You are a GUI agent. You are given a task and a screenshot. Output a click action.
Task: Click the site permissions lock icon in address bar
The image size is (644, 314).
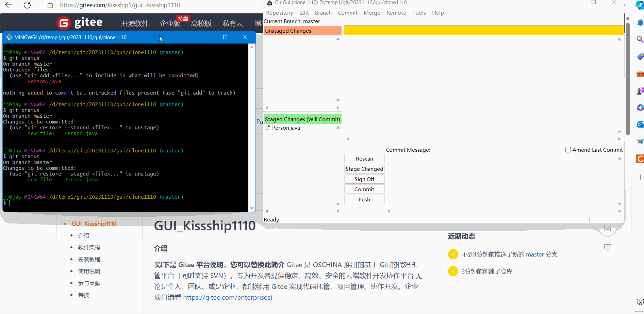[x=50, y=5]
